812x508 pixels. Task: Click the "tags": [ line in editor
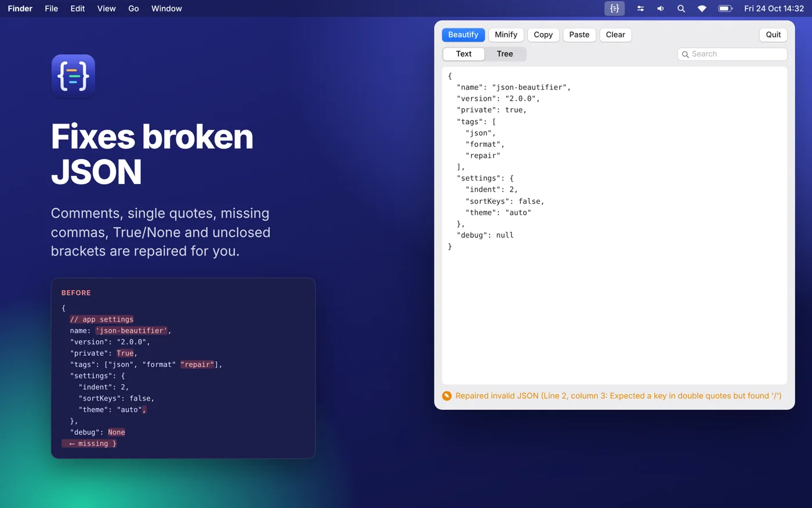476,122
